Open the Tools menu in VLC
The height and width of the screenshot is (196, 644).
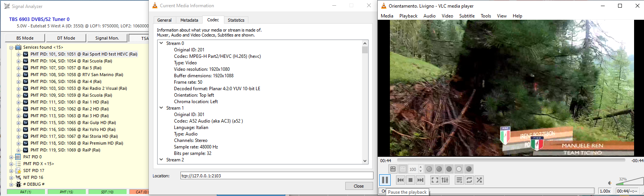[x=486, y=16]
